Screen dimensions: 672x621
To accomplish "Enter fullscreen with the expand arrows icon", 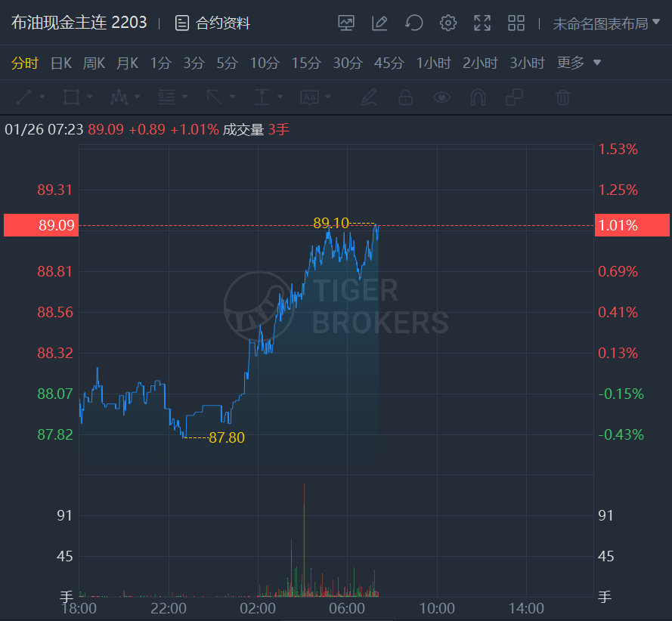I will 482,23.
